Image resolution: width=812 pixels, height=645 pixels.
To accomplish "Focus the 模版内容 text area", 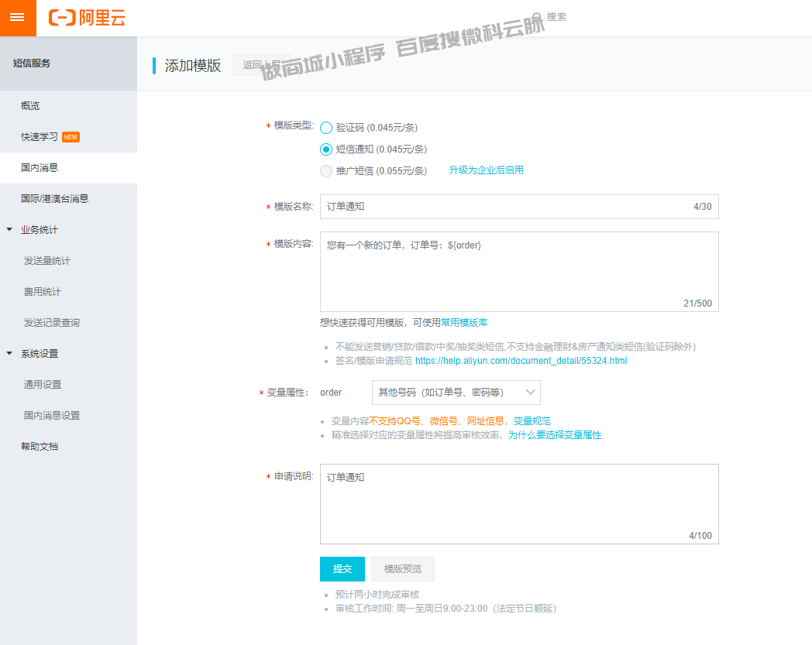I will (519, 272).
